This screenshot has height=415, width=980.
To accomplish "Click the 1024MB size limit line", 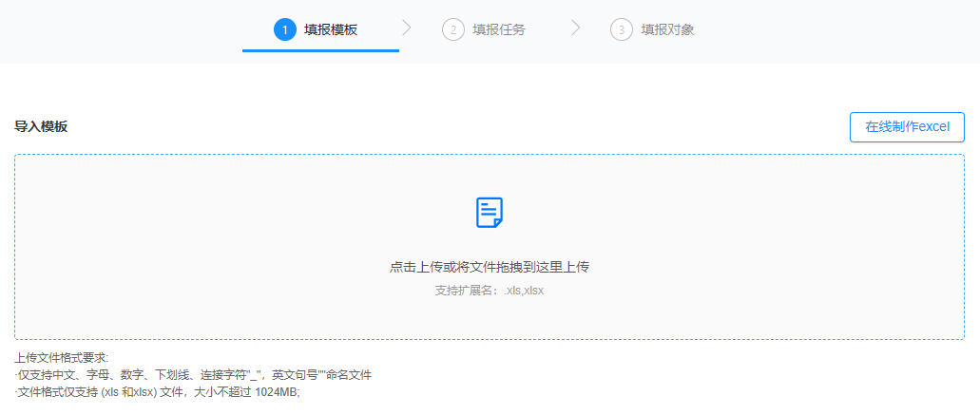I will click(x=158, y=393).
